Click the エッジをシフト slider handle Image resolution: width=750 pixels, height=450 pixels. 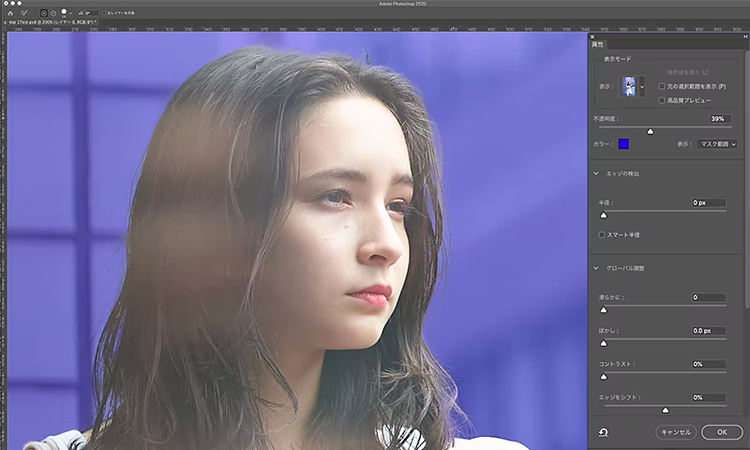tap(665, 410)
